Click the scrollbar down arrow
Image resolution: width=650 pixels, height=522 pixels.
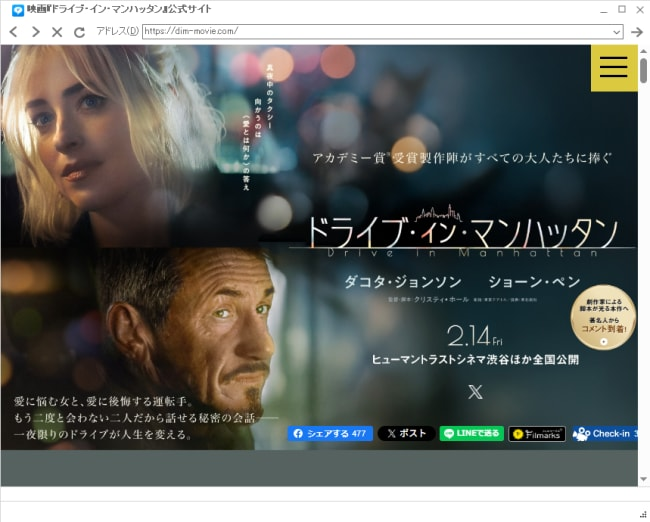click(643, 479)
